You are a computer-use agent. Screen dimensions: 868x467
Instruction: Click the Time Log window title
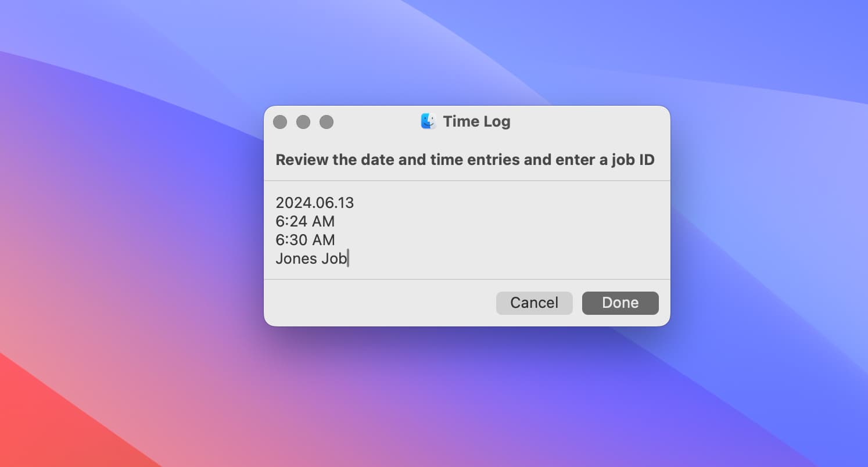coord(476,121)
